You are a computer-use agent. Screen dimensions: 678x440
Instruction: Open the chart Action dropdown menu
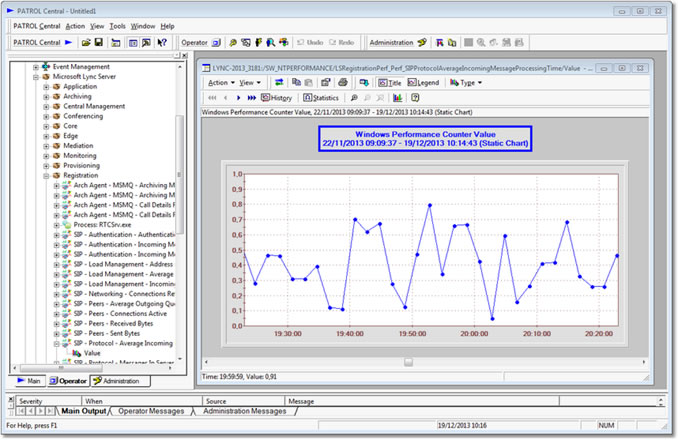pos(220,82)
